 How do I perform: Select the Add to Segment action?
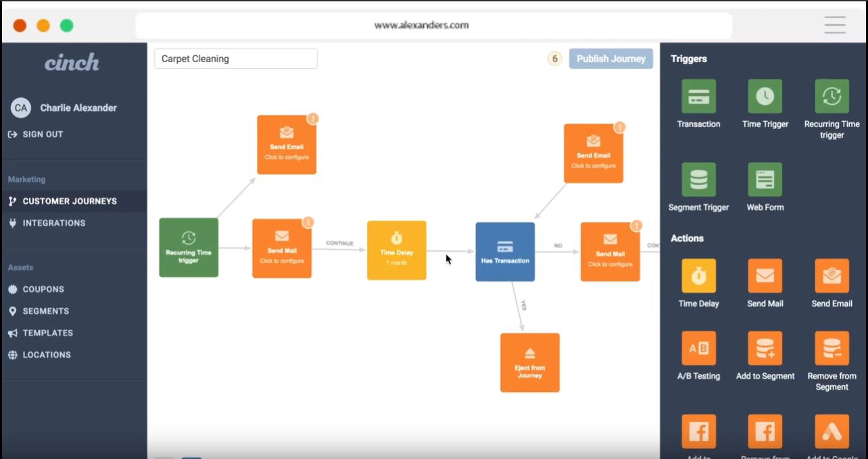pos(765,348)
